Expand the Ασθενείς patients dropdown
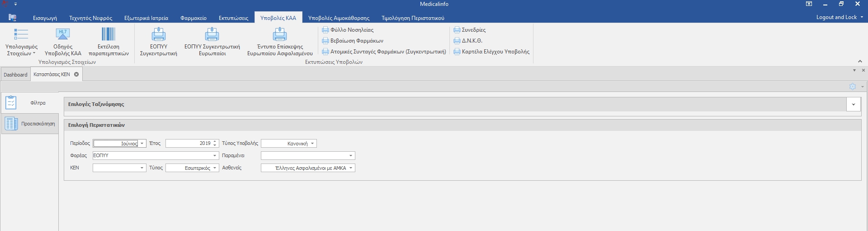Image resolution: width=868 pixels, height=231 pixels. tap(350, 168)
